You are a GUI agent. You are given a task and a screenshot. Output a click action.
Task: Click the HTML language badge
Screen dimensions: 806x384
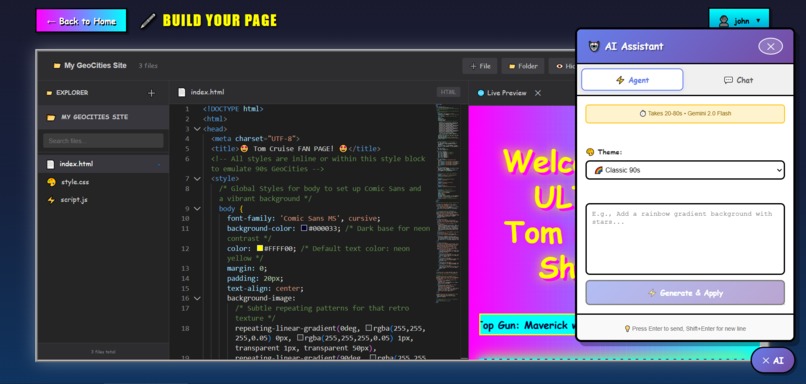click(448, 92)
